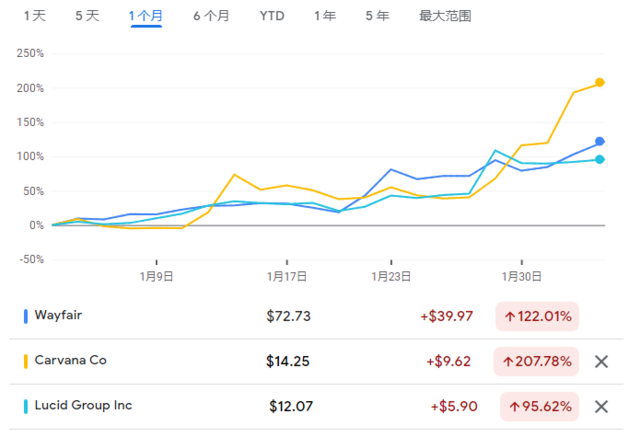The width and height of the screenshot is (640, 437).
Task: Select the 最大范围 time range
Action: tap(445, 16)
